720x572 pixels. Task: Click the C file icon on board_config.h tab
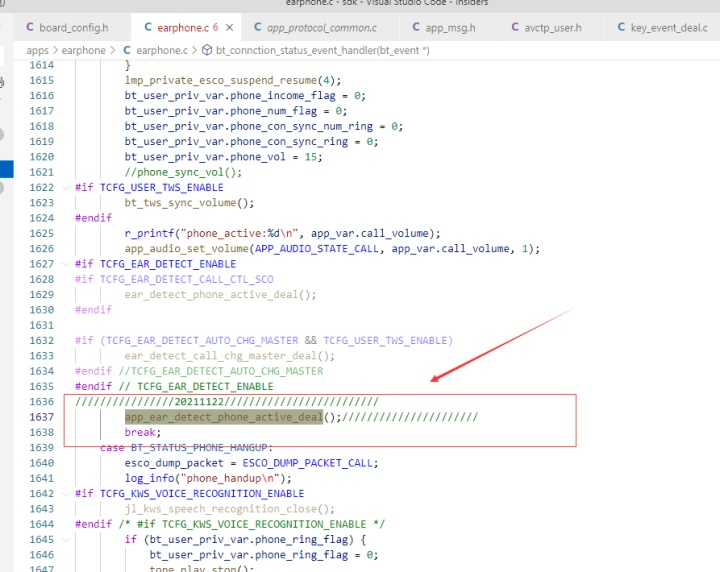(30, 27)
